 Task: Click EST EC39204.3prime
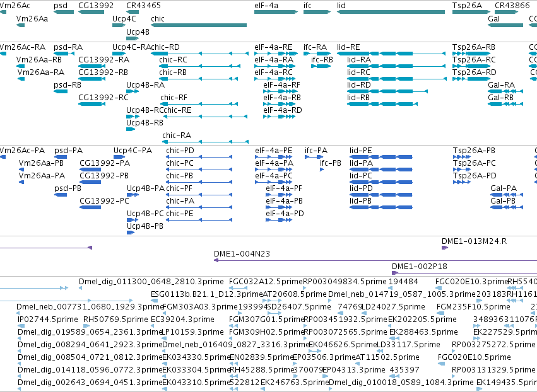click(153, 326)
